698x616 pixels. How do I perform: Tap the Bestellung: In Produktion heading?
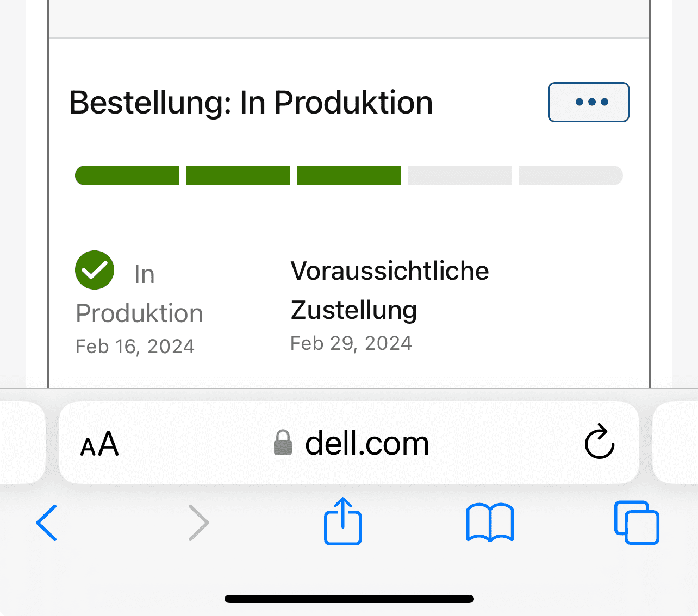251,103
